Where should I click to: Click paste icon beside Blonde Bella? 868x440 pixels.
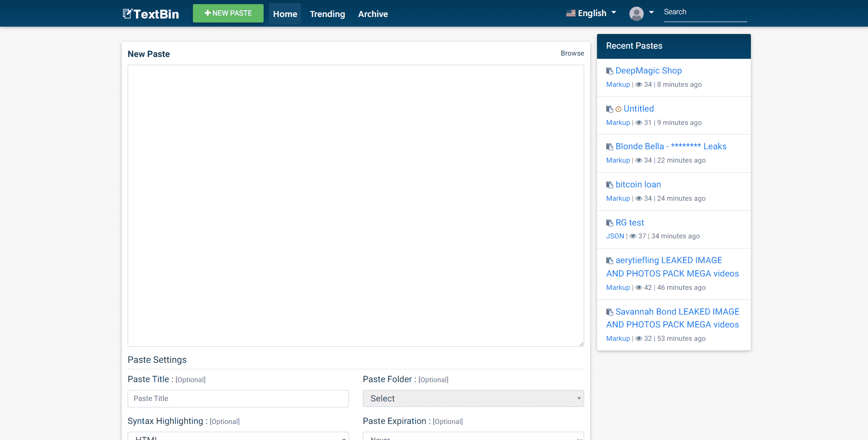(x=609, y=147)
